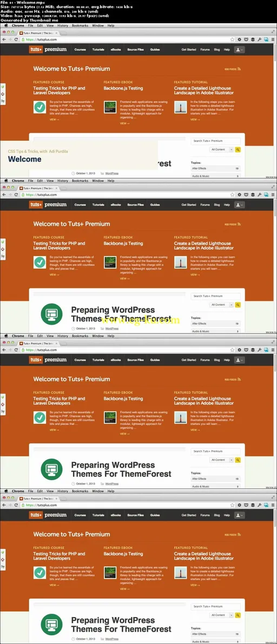Click the tutsplus.com address bar in the second frame

tap(129, 194)
